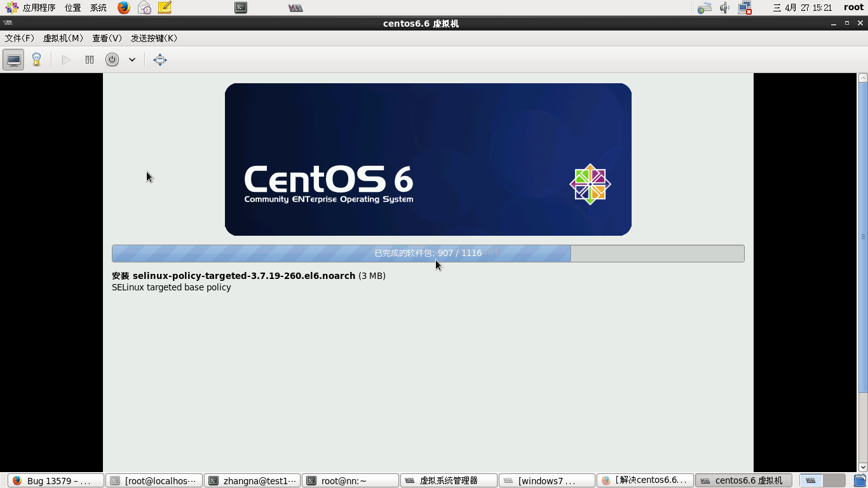Click the 'SELinux targeted base policy' text
This screenshot has width=868, height=488.
click(172, 287)
